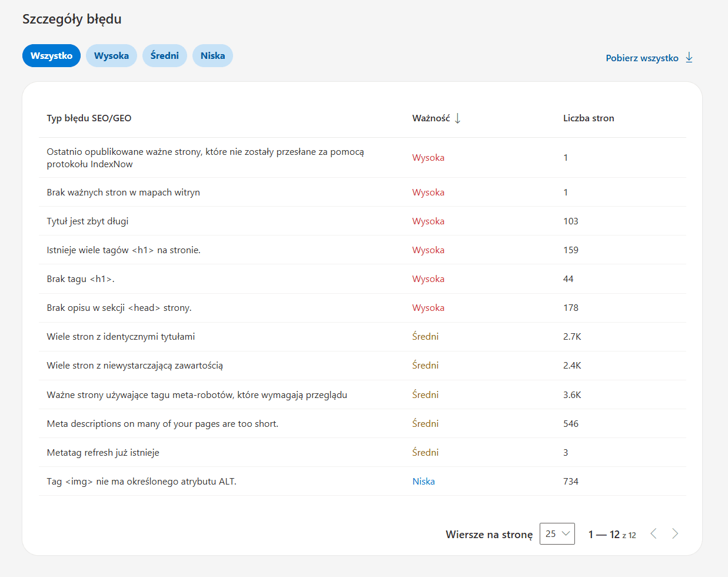Sort by the Ważność column header

point(431,118)
